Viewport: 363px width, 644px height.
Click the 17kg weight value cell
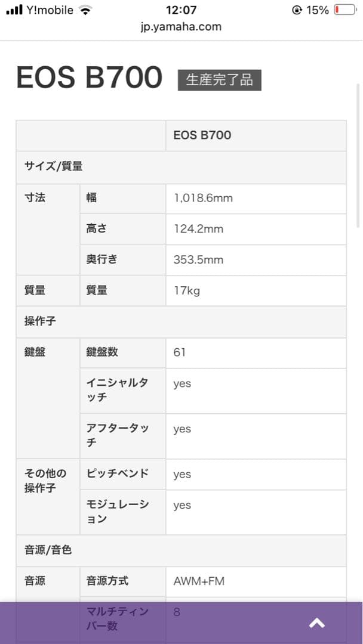coord(186,290)
